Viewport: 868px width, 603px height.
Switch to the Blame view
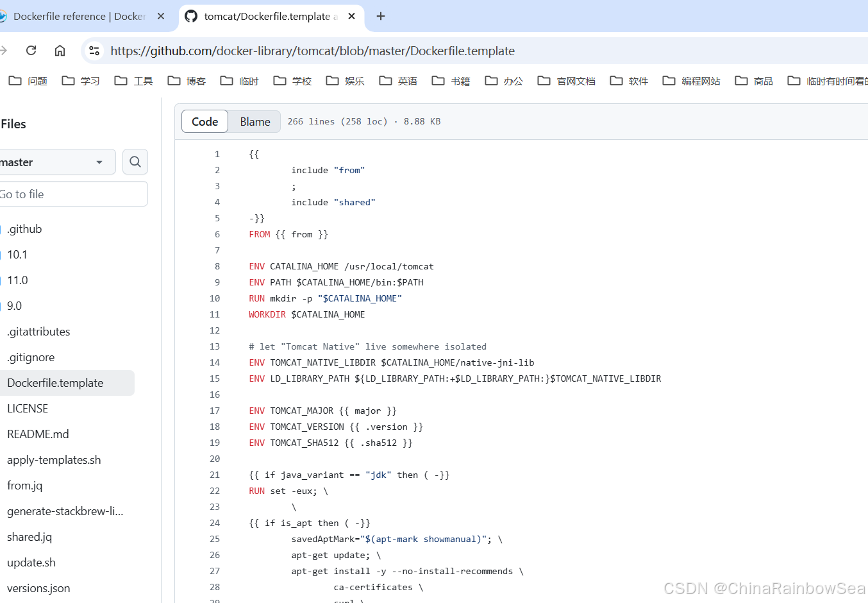click(255, 121)
